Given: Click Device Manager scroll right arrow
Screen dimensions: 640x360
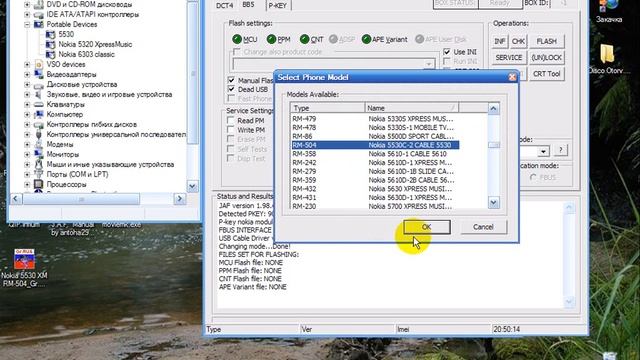Looking at the screenshot, I should 180,199.
